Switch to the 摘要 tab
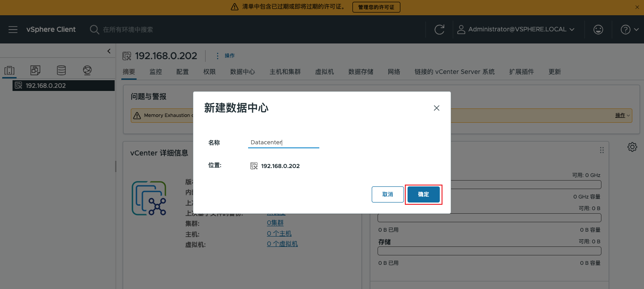This screenshot has width=644, height=289. 129,72
